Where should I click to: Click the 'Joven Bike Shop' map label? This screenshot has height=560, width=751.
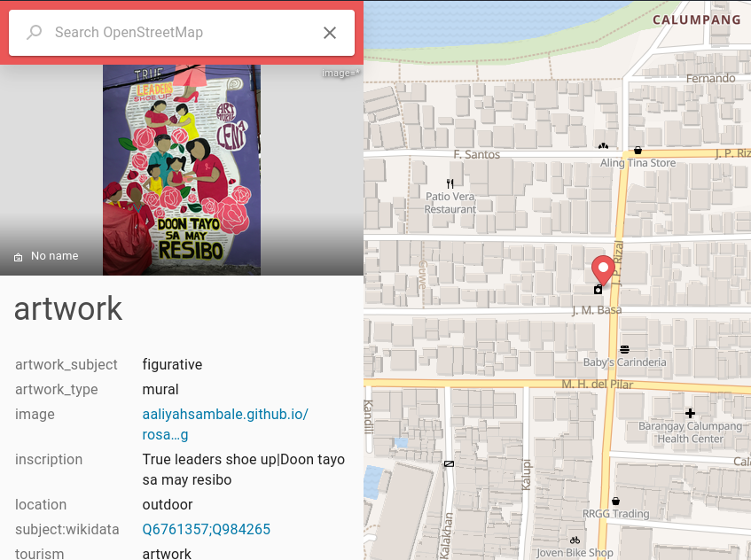click(x=575, y=553)
